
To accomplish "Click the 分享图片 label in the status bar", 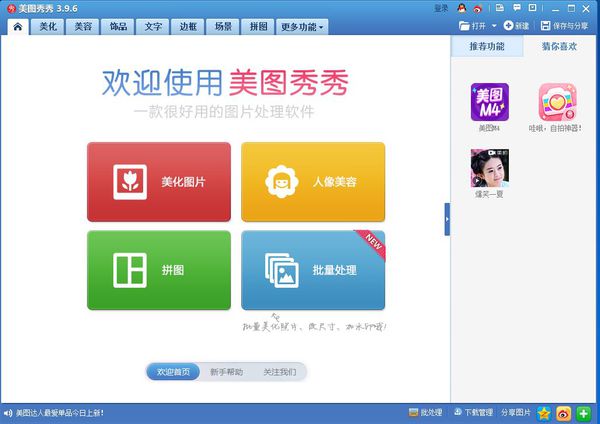I will click(515, 413).
